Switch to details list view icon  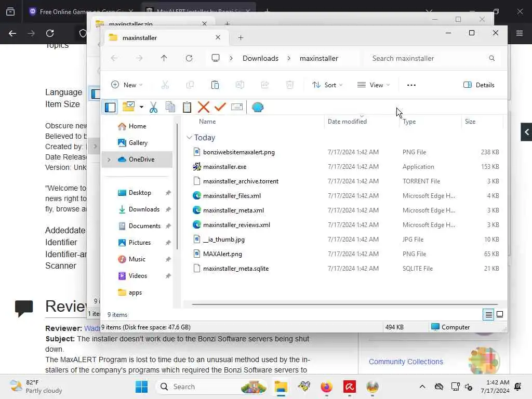[x=488, y=314]
